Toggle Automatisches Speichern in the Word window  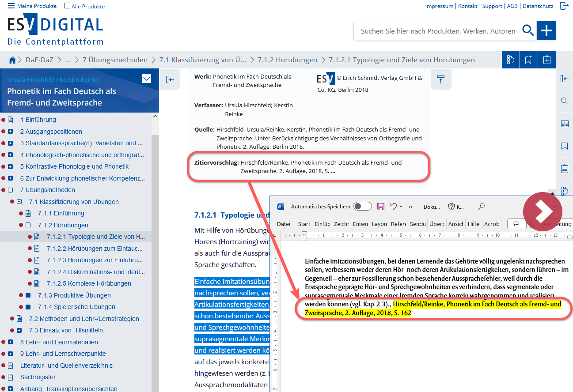[363, 206]
